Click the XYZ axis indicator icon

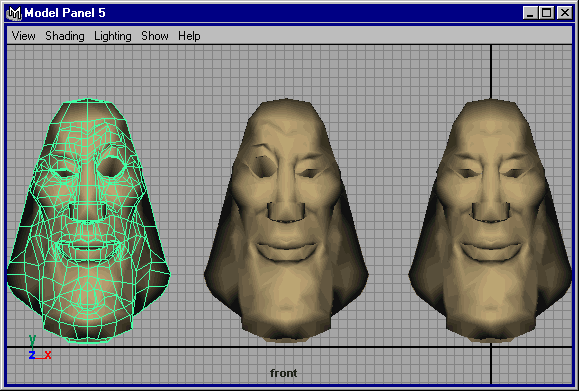click(39, 347)
